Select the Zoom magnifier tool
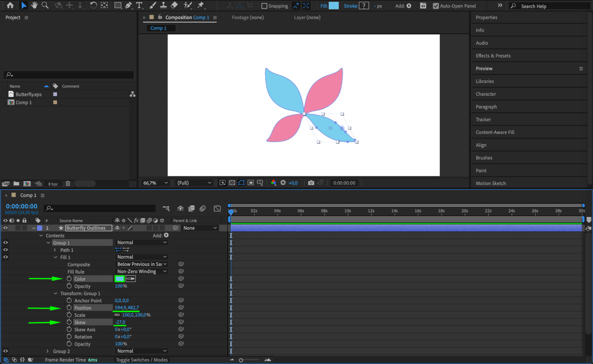This screenshot has height=364, width=593. [45, 5]
